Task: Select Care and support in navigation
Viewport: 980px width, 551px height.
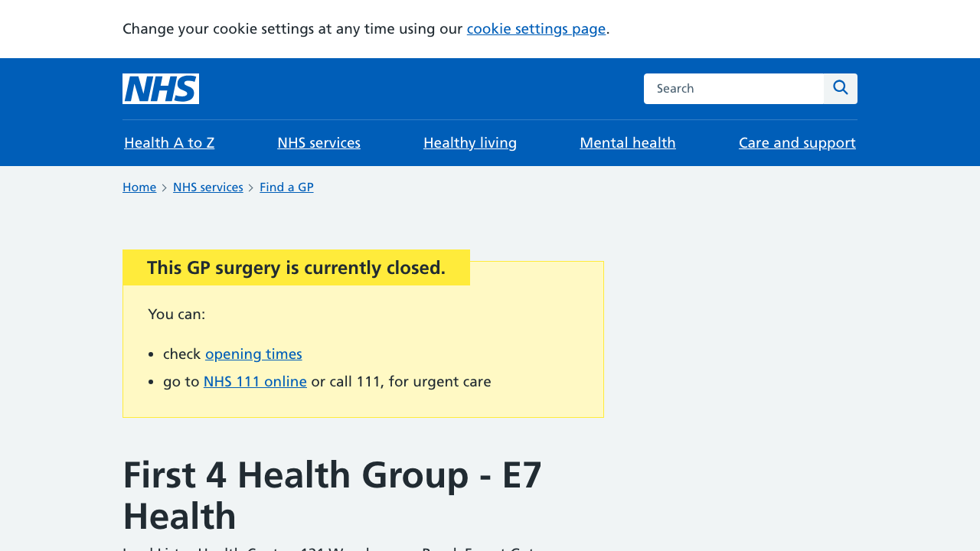Action: tap(797, 143)
